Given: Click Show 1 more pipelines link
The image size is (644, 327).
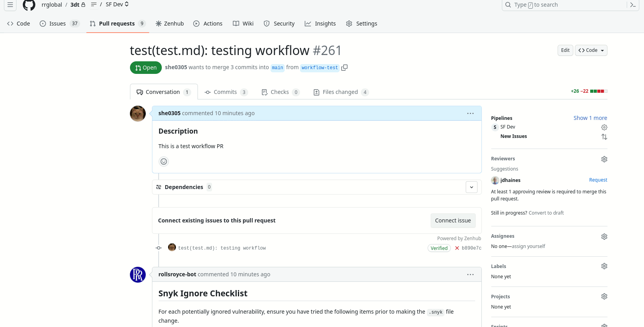Looking at the screenshot, I should tap(590, 118).
